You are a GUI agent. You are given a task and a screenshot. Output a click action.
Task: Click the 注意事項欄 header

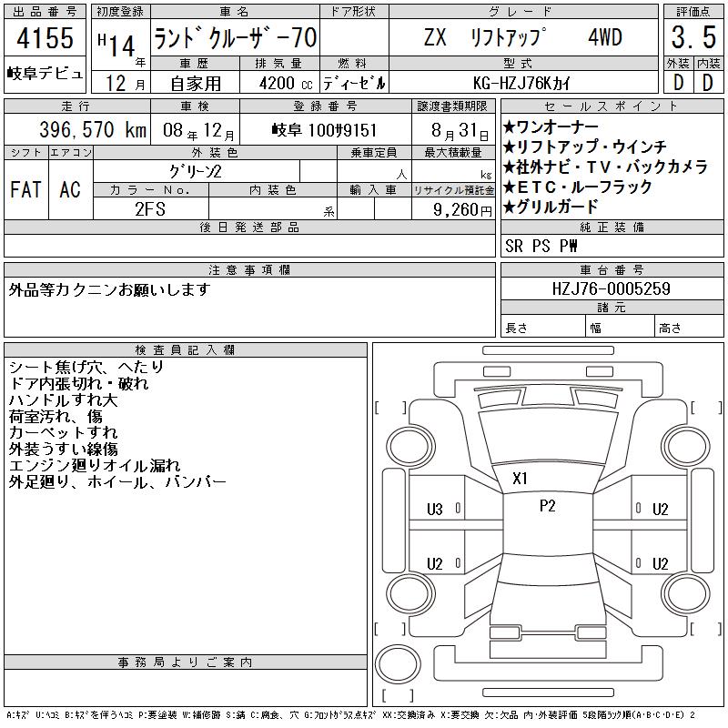click(x=249, y=269)
